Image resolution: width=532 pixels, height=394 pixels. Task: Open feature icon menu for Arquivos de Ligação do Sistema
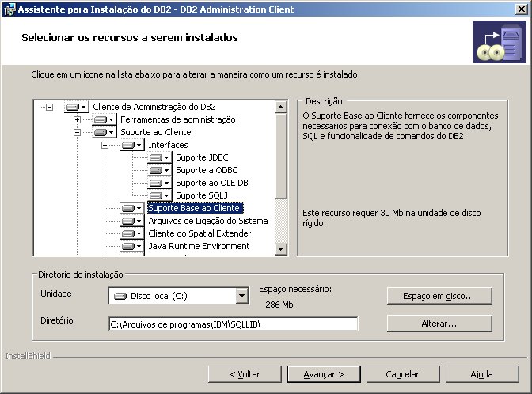pyautogui.click(x=132, y=221)
